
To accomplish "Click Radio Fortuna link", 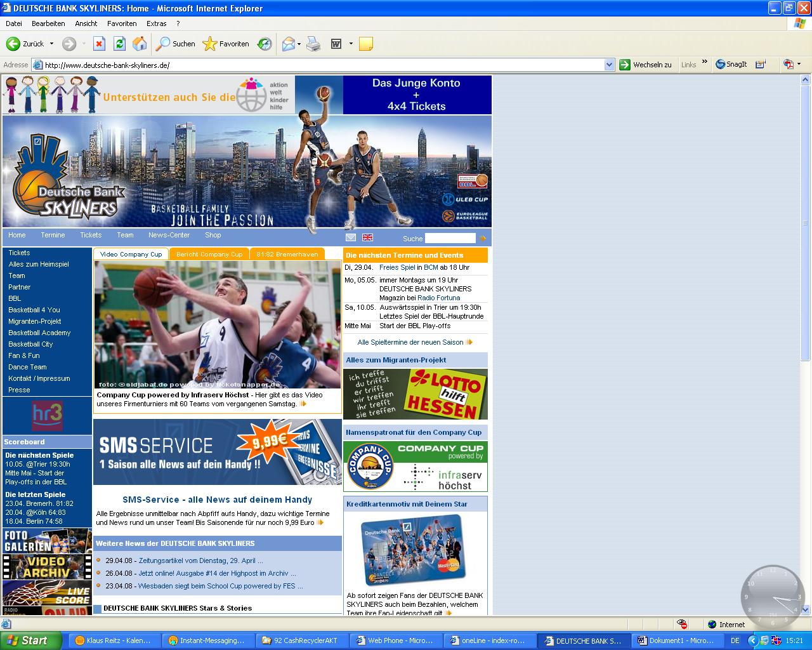I will [x=439, y=298].
